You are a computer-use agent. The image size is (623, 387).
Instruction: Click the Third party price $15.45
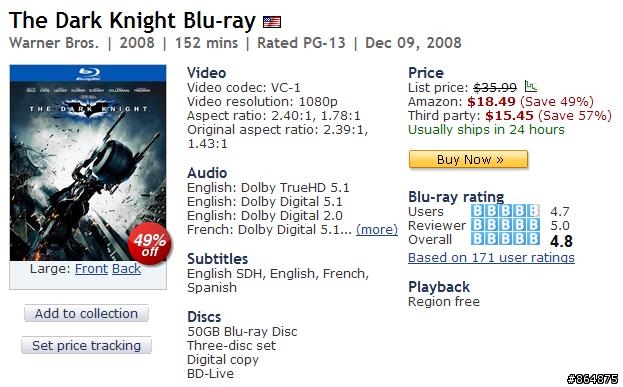(x=509, y=116)
